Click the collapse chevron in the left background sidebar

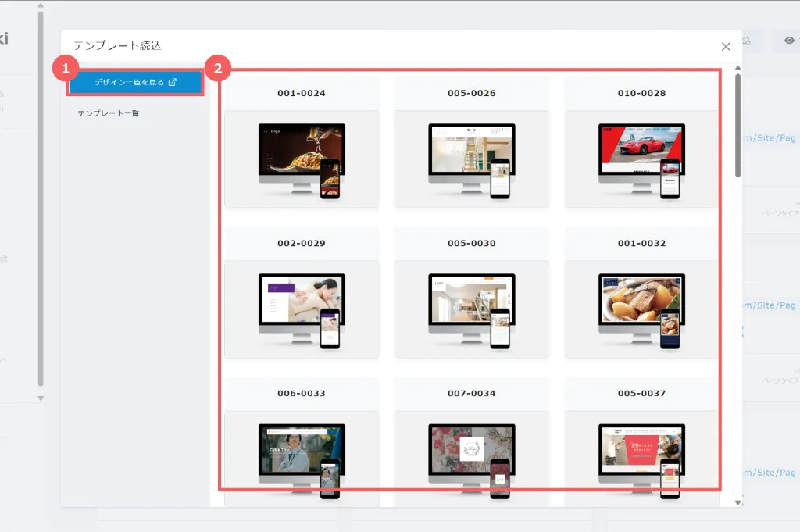click(x=4, y=360)
